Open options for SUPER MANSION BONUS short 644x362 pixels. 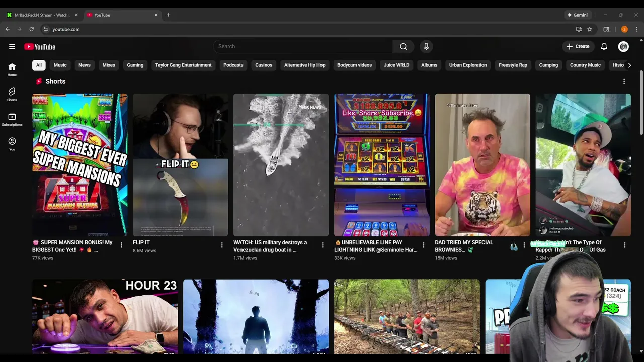(x=121, y=245)
